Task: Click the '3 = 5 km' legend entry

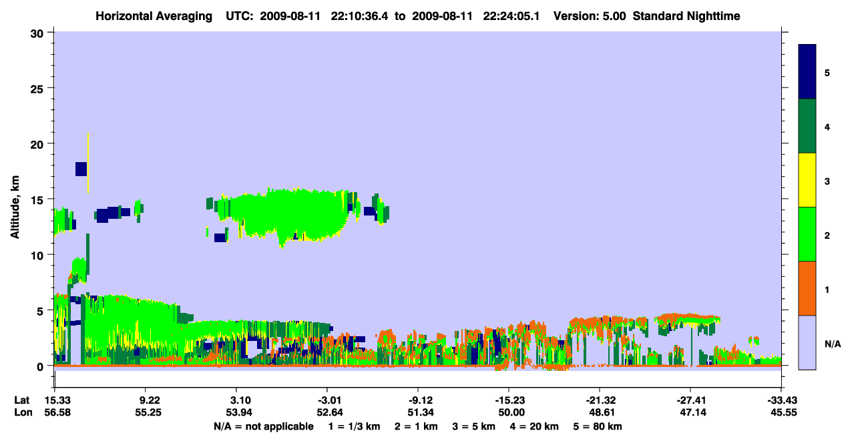Action: (x=475, y=426)
